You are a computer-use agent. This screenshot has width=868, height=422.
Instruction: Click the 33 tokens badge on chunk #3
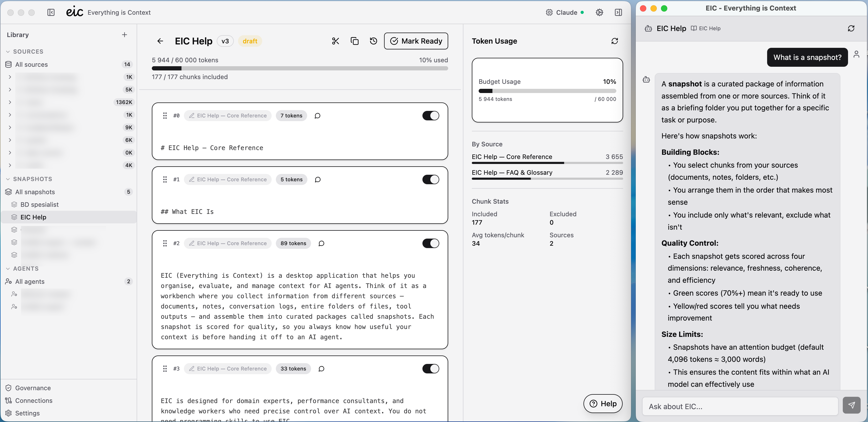click(x=293, y=369)
